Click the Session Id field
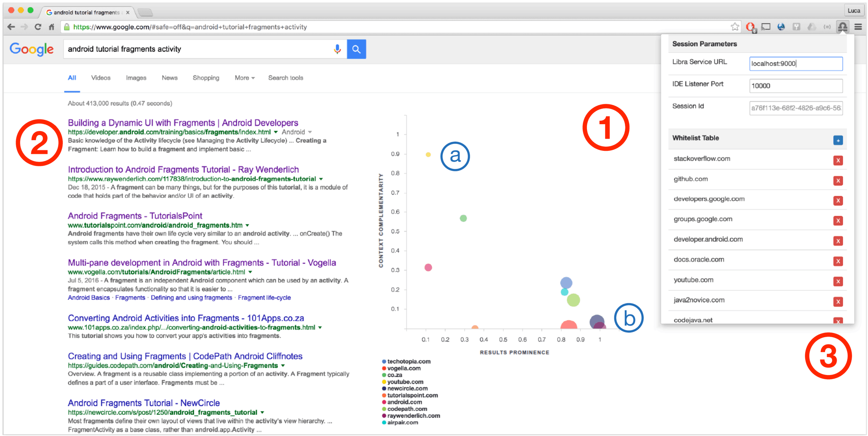 (796, 108)
